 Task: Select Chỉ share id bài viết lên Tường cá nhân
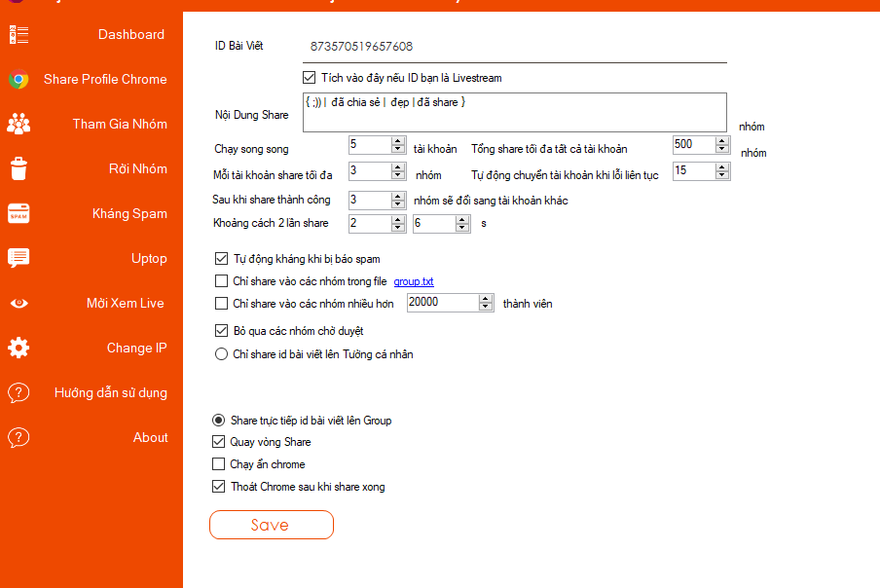221,354
